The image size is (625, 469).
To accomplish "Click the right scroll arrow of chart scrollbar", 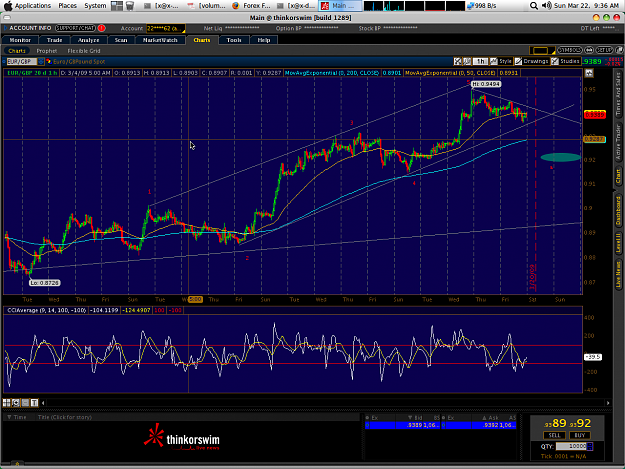I will point(608,403).
